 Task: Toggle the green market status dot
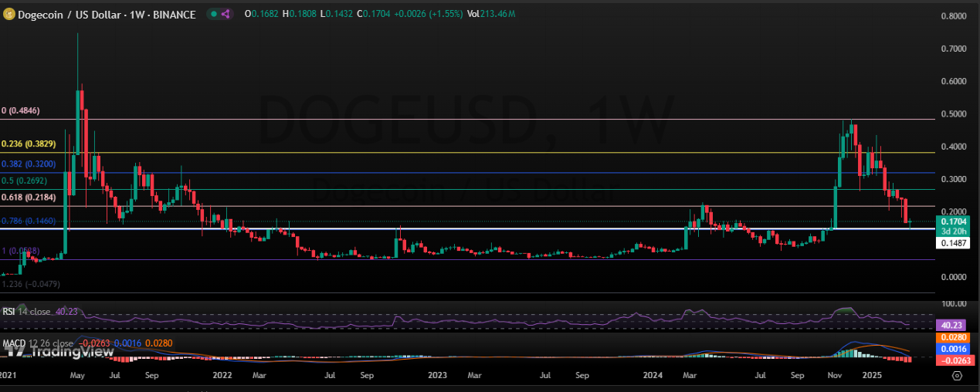[x=213, y=14]
